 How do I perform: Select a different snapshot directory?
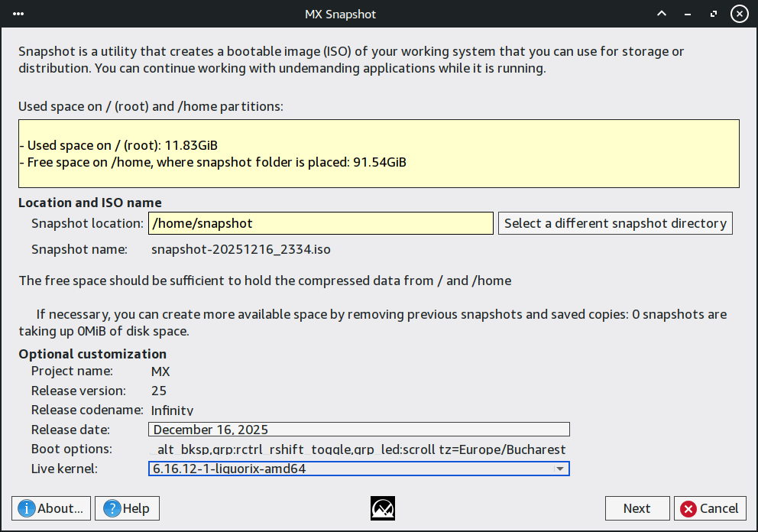click(x=615, y=223)
